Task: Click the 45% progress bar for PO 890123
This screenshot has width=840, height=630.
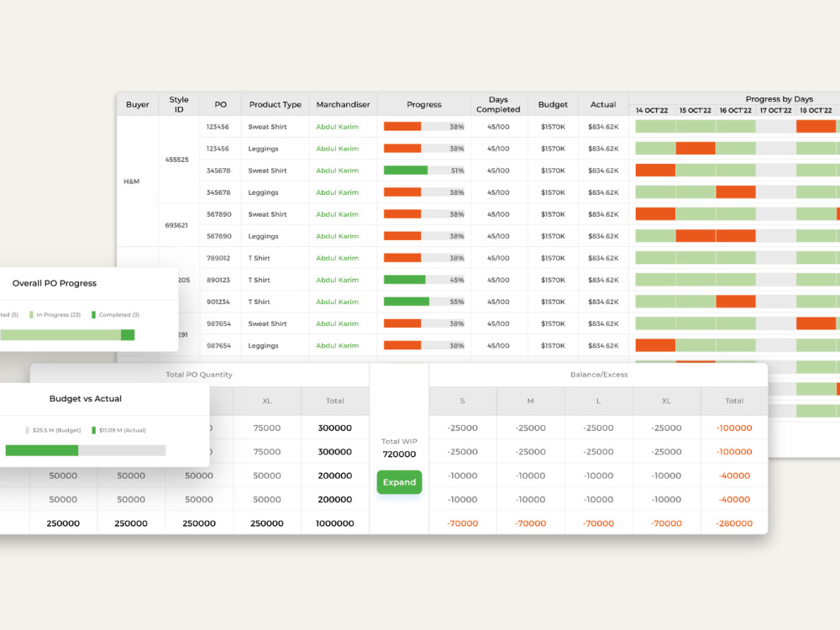Action: click(423, 280)
